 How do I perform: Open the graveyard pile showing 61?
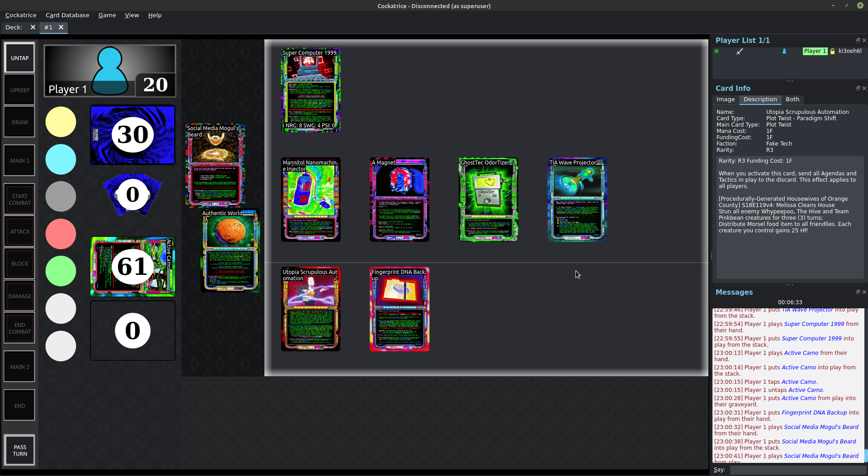pyautogui.click(x=132, y=266)
